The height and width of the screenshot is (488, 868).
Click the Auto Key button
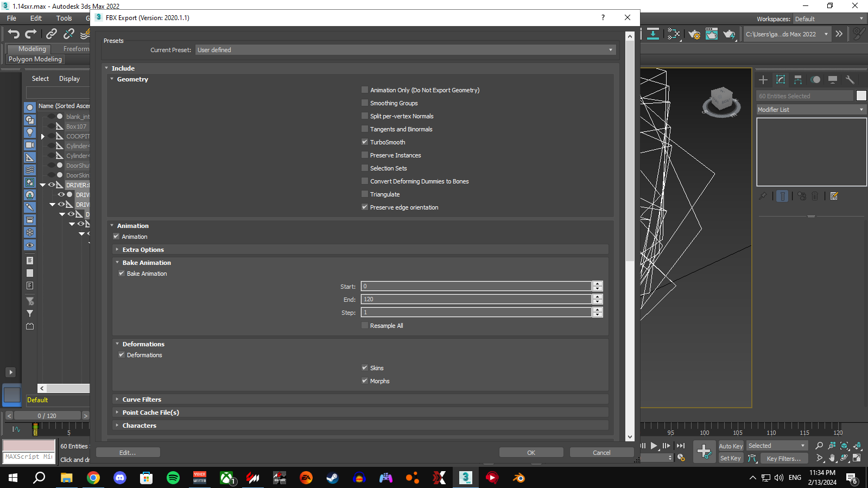point(731,446)
